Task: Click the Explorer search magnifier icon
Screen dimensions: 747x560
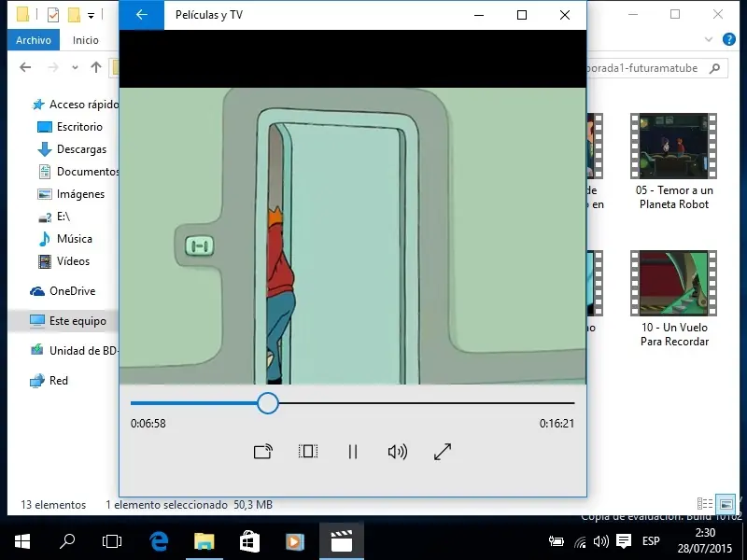Action: click(x=714, y=68)
